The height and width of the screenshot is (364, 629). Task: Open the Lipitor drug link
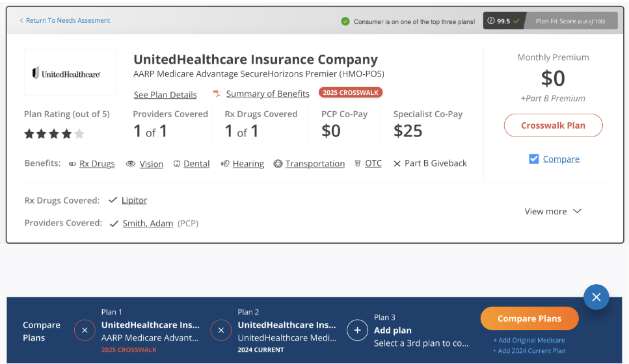pos(135,200)
